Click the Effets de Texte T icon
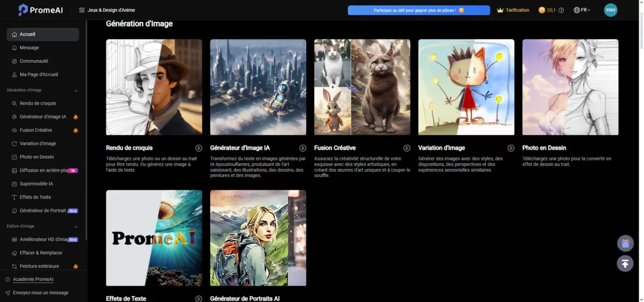 click(15, 197)
